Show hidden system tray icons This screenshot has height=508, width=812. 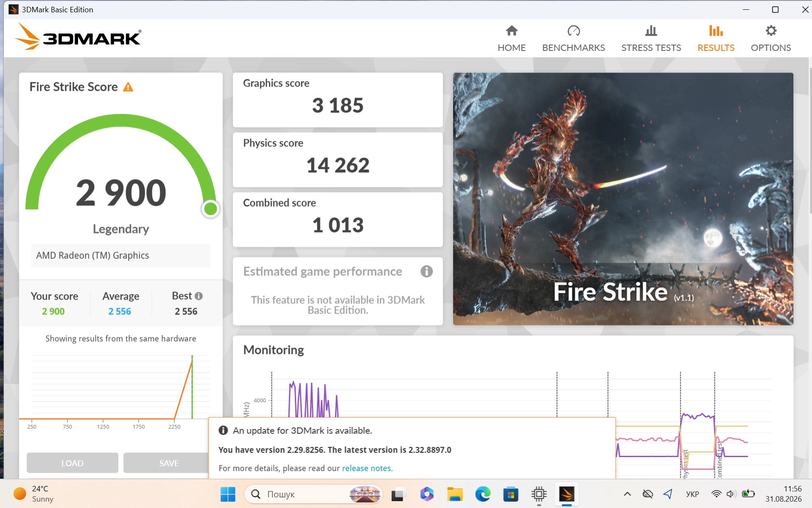pyautogui.click(x=627, y=494)
